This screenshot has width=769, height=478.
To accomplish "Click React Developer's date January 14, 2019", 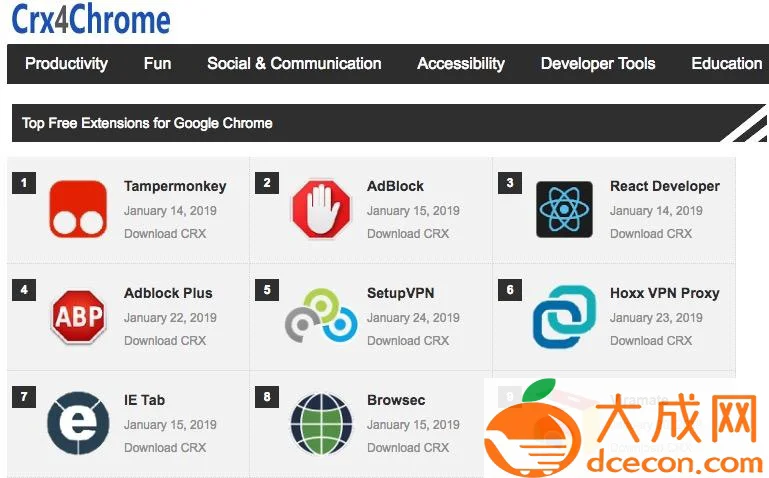I will tap(656, 211).
